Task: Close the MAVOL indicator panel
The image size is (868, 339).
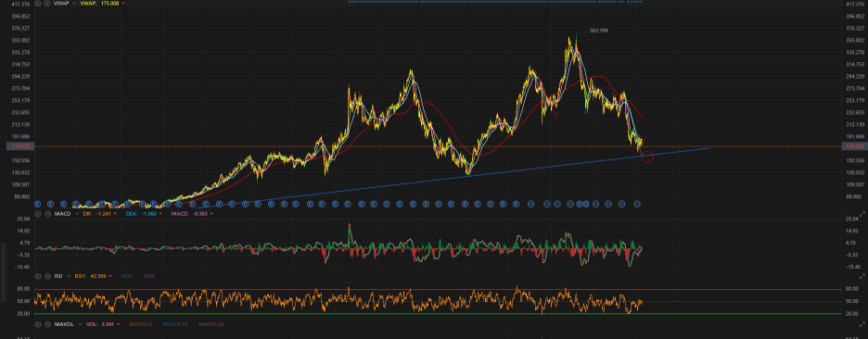Action: [x=46, y=324]
